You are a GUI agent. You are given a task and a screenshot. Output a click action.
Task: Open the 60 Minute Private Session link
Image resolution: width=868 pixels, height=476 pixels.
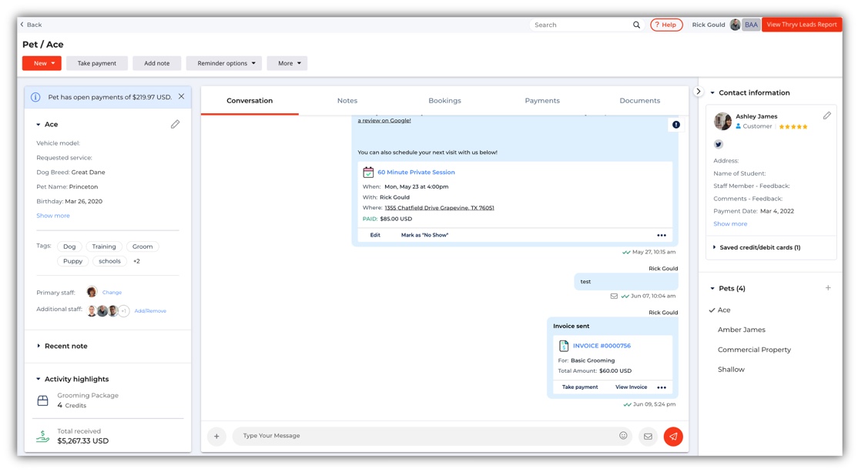click(416, 172)
